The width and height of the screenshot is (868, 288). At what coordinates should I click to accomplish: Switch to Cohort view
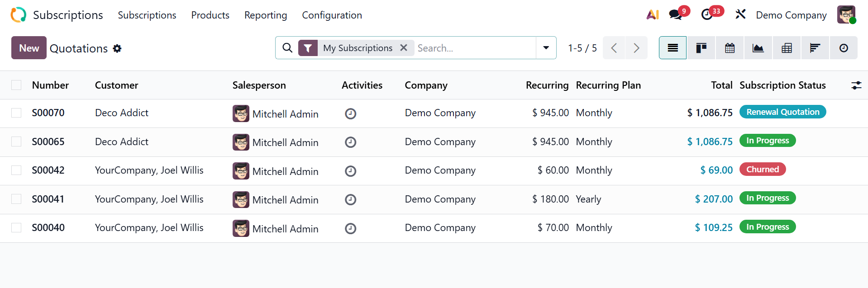coord(815,48)
